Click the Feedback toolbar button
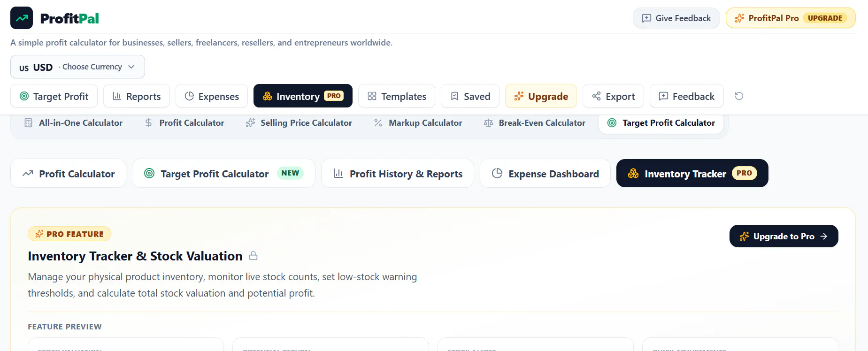 [687, 96]
